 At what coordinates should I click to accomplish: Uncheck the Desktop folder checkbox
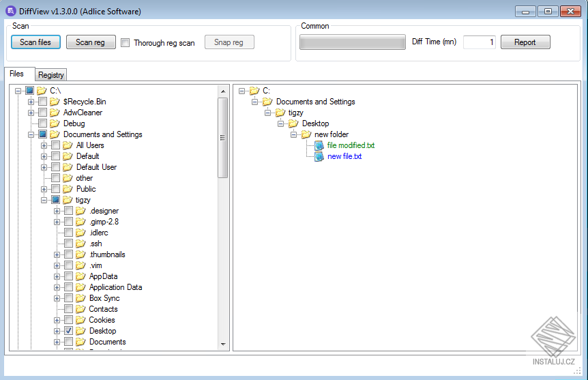(69, 331)
